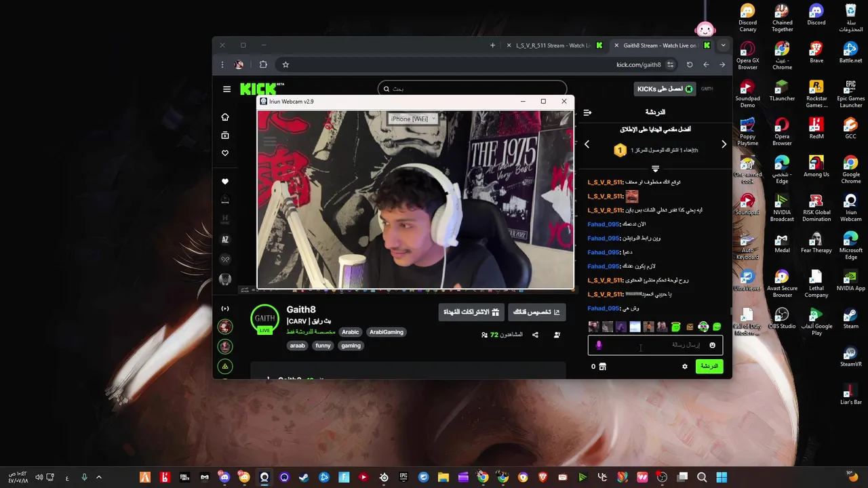Image resolution: width=868 pixels, height=488 pixels.
Task: Bookmark this page with star icon
Action: point(285,64)
